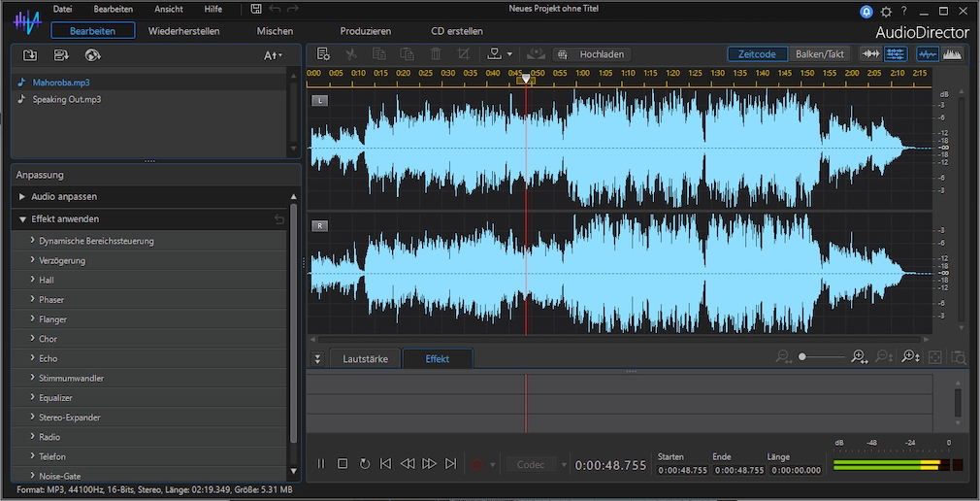980x501 pixels.
Task: Click the paste icon in edit toolbar
Action: (407, 53)
